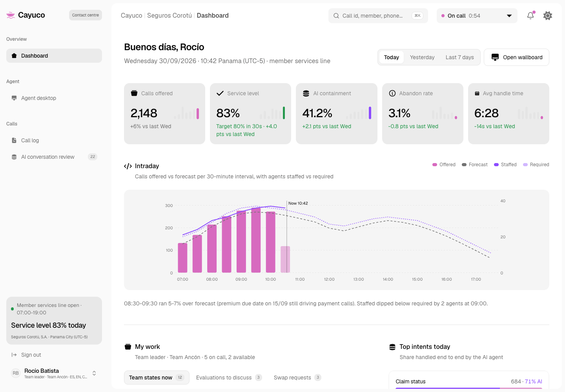Screen dimensions: 565x392
Task: Click the Cayuco logo icon
Action: coord(11,15)
